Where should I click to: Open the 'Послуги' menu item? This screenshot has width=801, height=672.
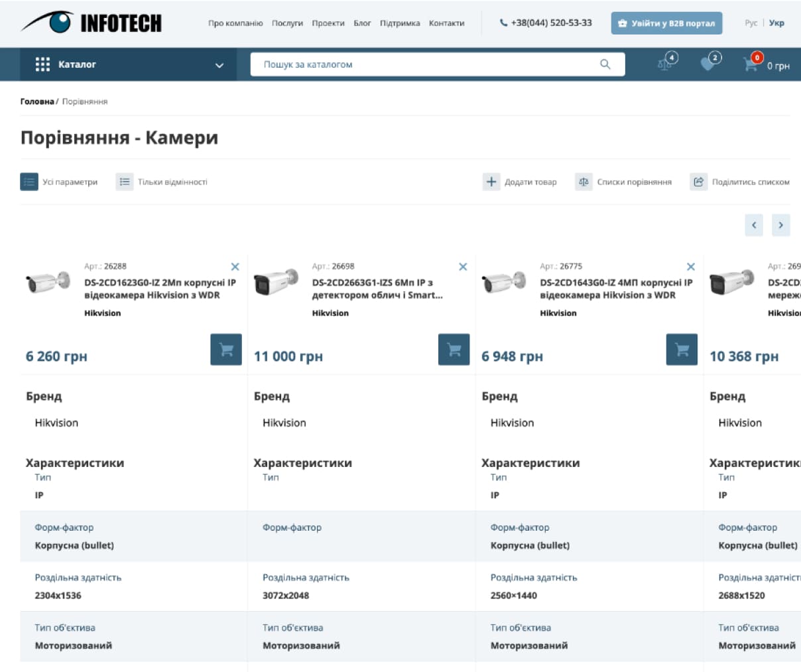point(287,23)
